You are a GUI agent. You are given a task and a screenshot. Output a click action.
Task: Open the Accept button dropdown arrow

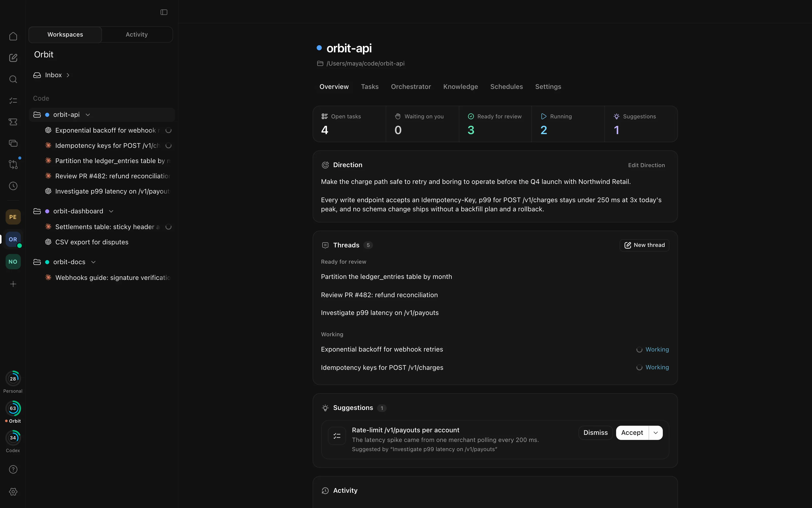pyautogui.click(x=656, y=433)
